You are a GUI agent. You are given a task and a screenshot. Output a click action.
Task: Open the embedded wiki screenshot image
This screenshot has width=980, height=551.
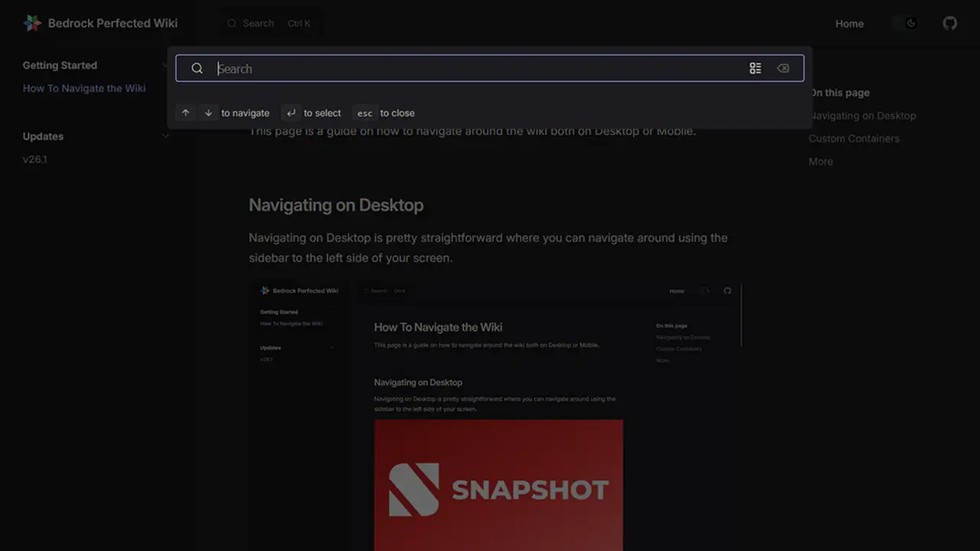coord(495,417)
